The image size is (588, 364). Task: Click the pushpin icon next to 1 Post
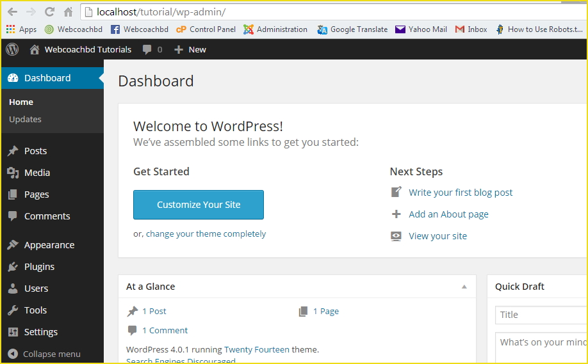click(x=133, y=311)
